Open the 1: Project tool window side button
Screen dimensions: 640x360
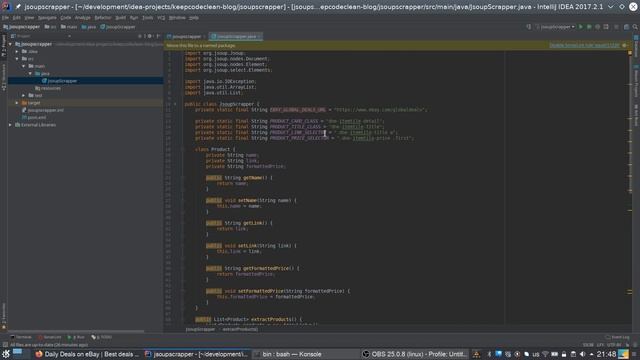point(4,46)
